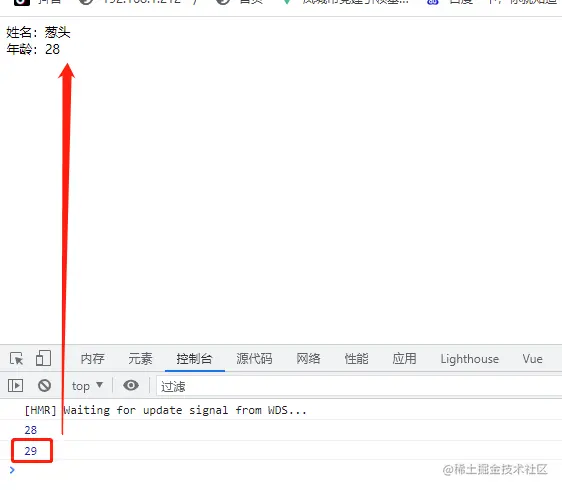Click the [HMR] Waiting for update message

(x=166, y=410)
